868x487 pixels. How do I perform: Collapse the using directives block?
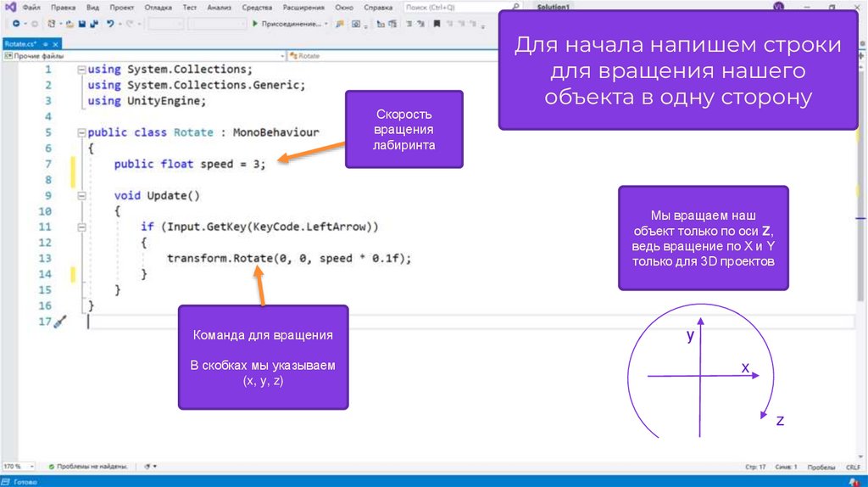click(x=81, y=70)
